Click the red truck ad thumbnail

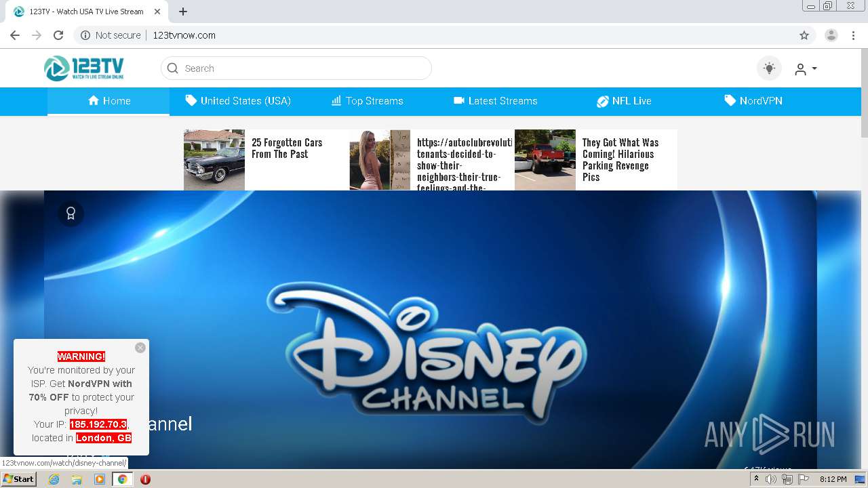pos(545,160)
